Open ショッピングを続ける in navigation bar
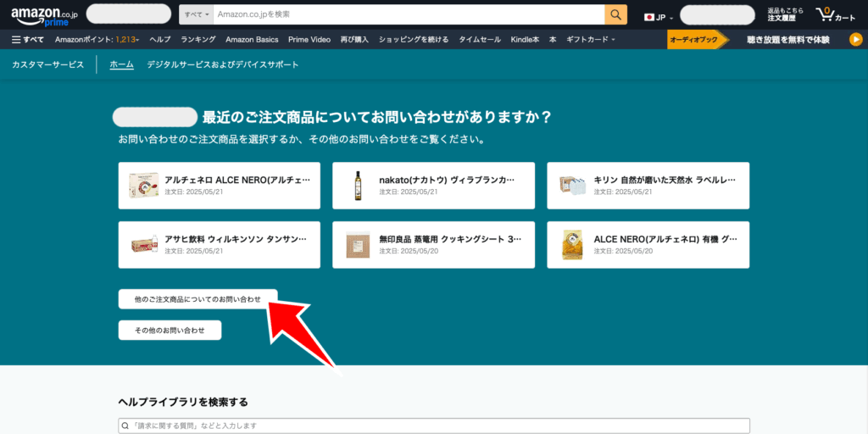Viewport: 868px width, 434px height. pos(414,40)
